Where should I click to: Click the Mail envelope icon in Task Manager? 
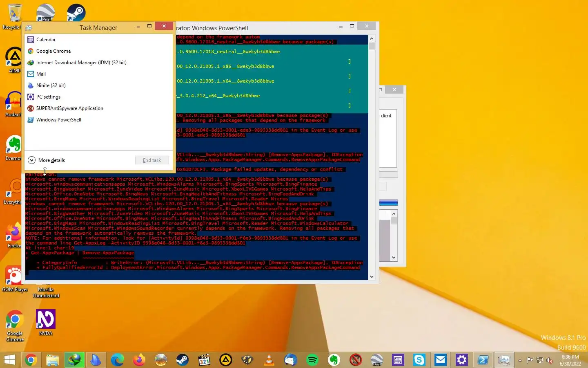[31, 74]
